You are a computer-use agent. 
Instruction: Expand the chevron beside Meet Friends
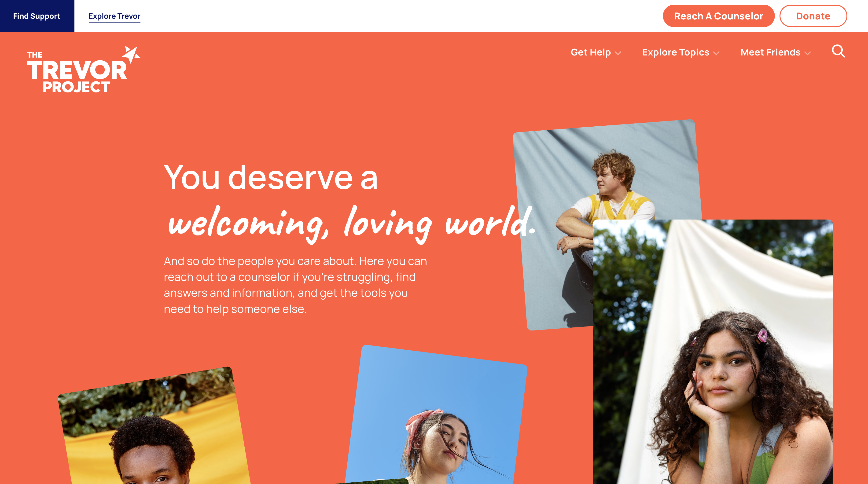pyautogui.click(x=807, y=53)
